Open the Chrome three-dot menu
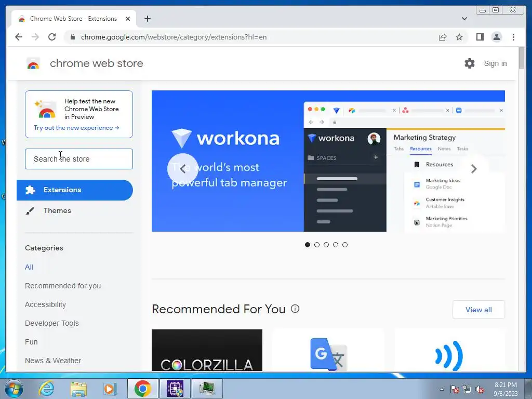This screenshot has height=399, width=532. coord(513,37)
